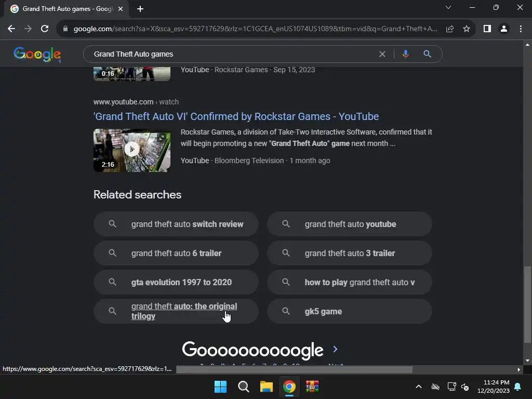Image resolution: width=532 pixels, height=399 pixels.
Task: View site info lock icon
Action: tap(65, 29)
